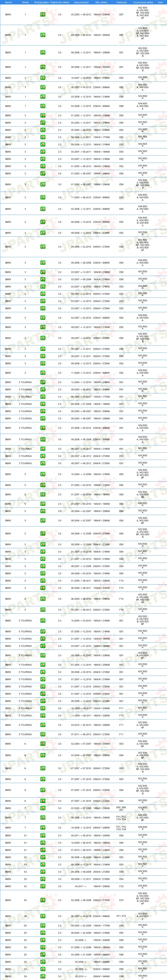Click the Nadwozie column header
The height and width of the screenshot is (980, 167).
pos(121,2)
